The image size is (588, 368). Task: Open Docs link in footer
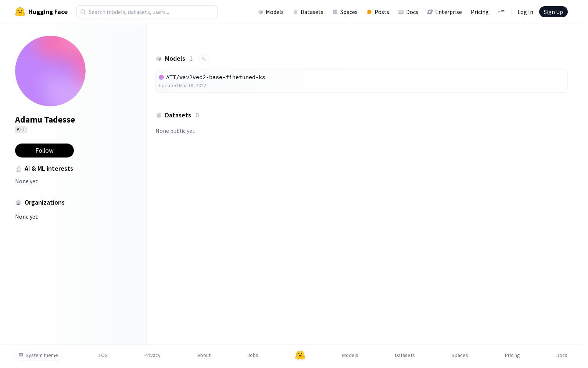(x=562, y=355)
